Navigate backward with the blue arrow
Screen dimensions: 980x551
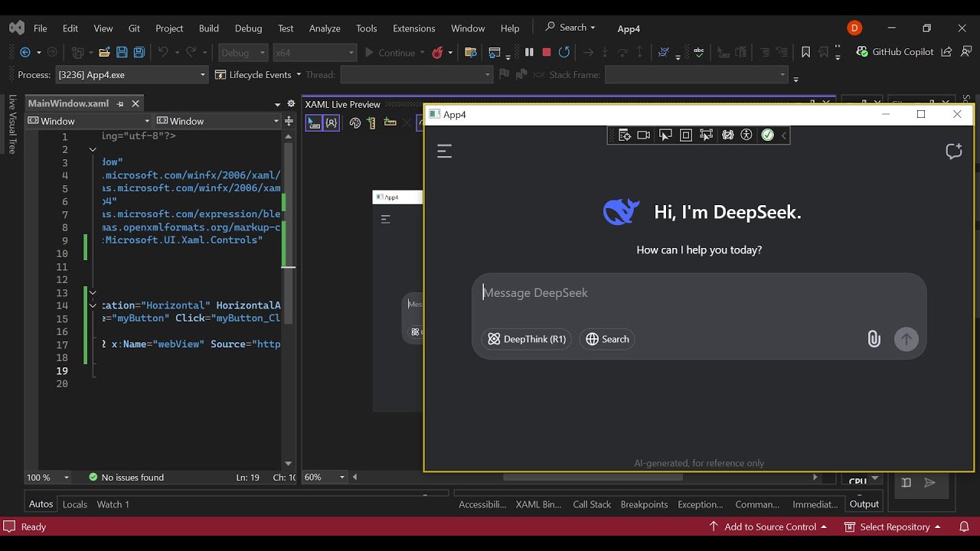25,52
